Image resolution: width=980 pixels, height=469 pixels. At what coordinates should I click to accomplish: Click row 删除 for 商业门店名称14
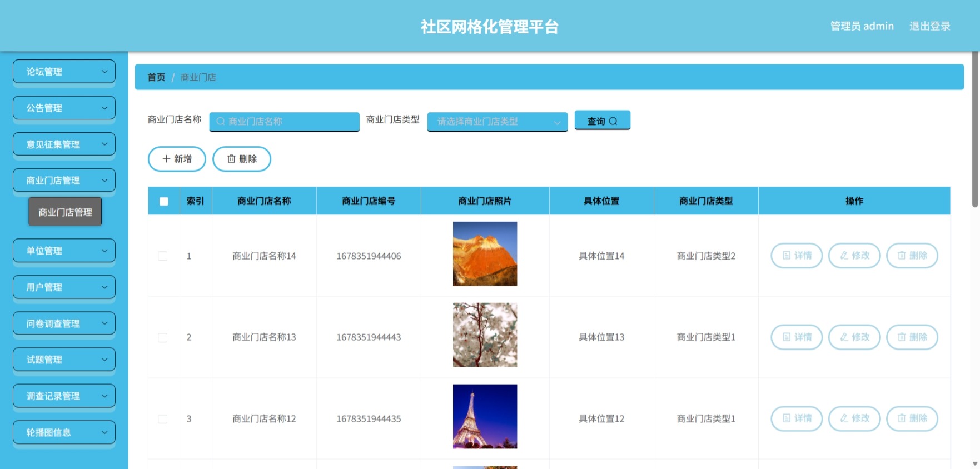[x=912, y=256]
